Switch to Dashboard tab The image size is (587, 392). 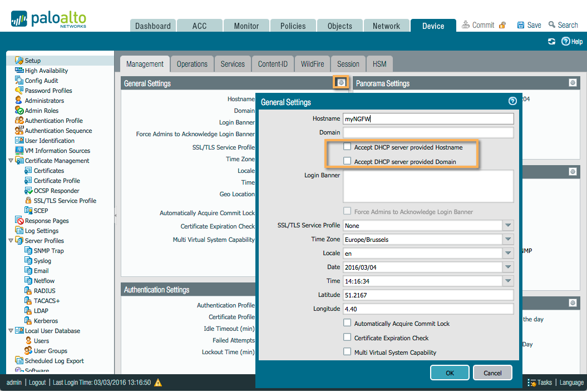tap(153, 26)
